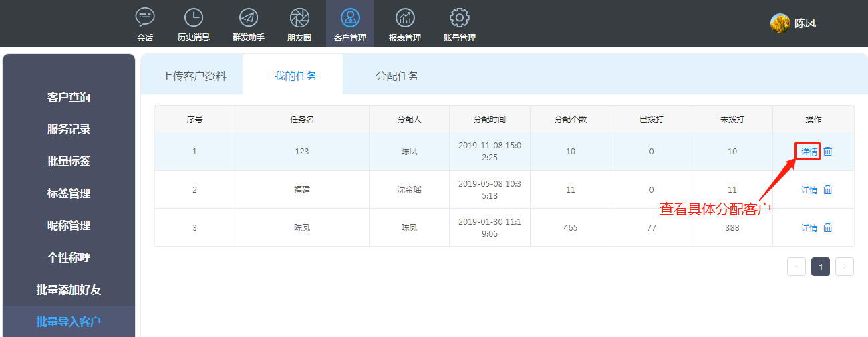
Task: Click assigner 沈金瑶
Action: (x=409, y=190)
